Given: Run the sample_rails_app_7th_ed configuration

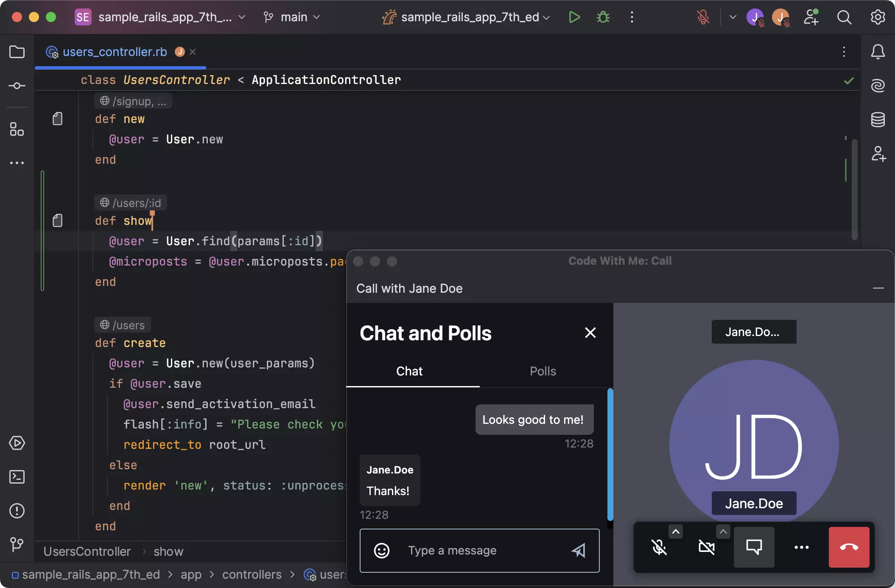Looking at the screenshot, I should click(x=574, y=17).
